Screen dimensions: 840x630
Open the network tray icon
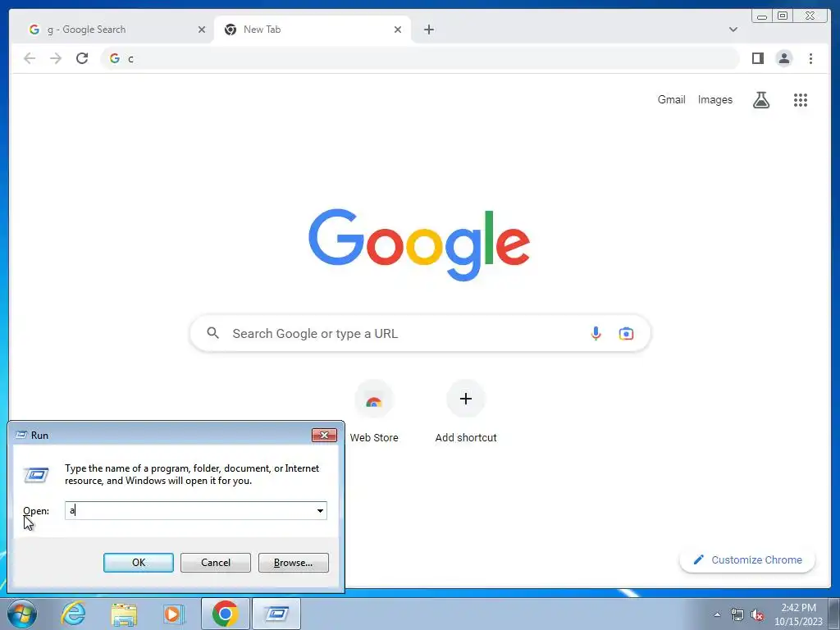[737, 614]
